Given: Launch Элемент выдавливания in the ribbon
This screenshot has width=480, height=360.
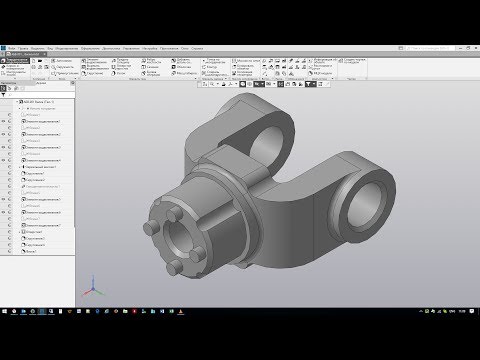Looking at the screenshot, I should tap(95, 61).
